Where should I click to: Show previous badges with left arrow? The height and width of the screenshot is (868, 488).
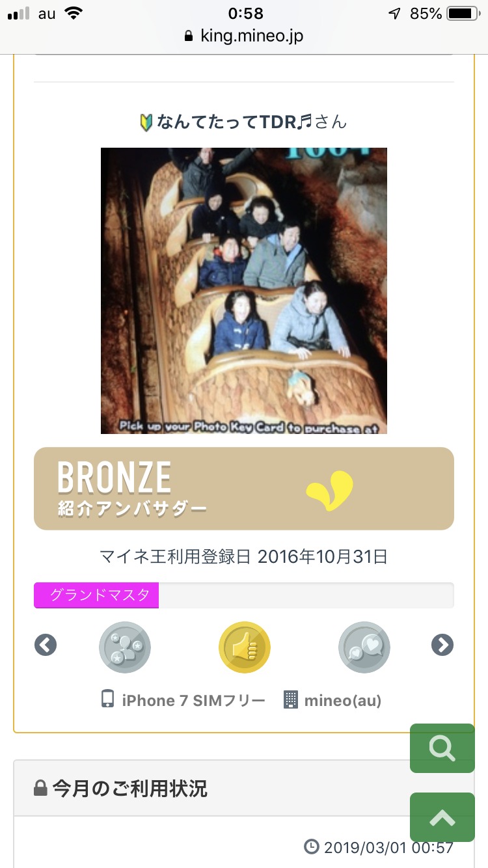tap(46, 645)
